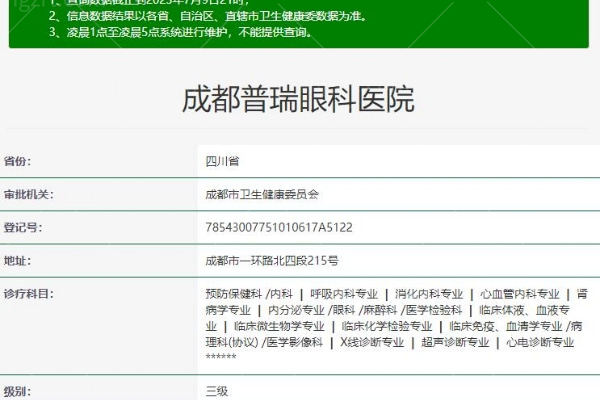Click the level value 三级
The image size is (600, 400).
(217, 392)
